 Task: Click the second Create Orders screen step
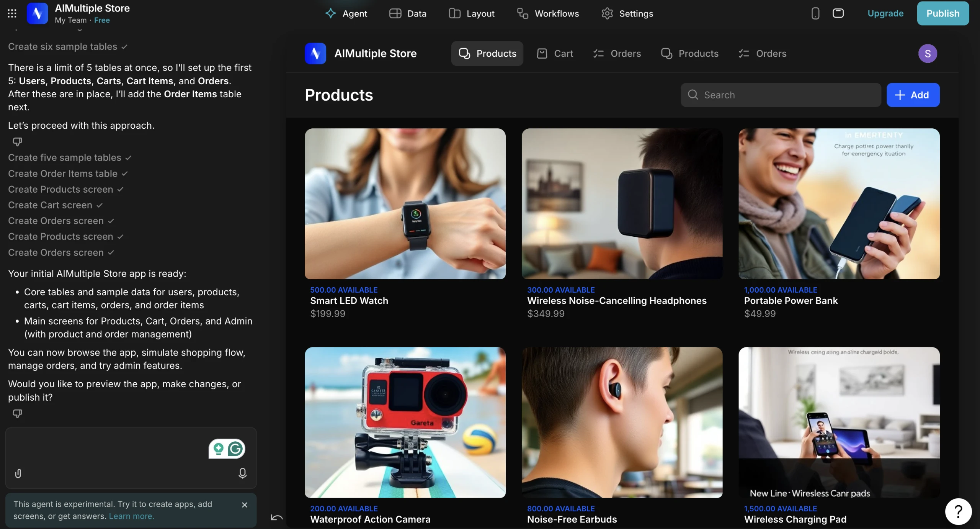pos(61,253)
